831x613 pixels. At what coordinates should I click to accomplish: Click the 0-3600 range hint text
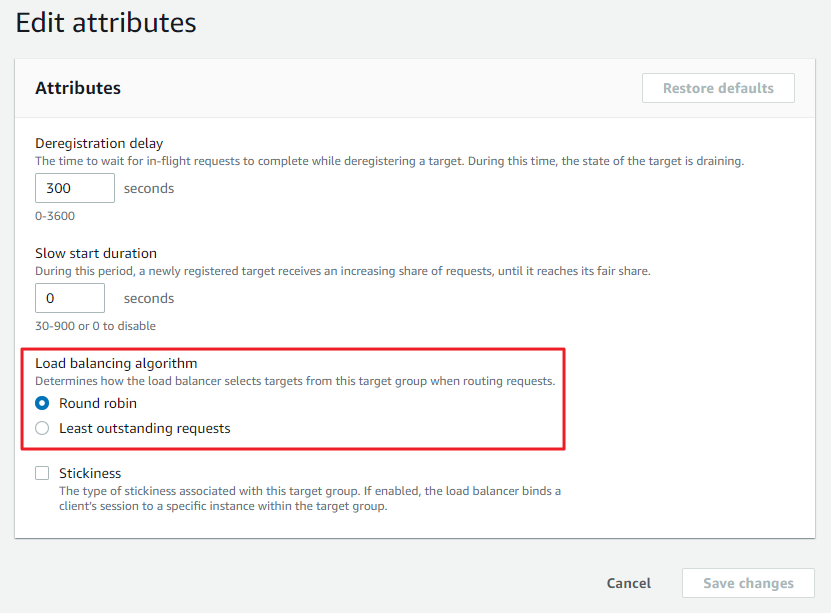click(x=55, y=216)
